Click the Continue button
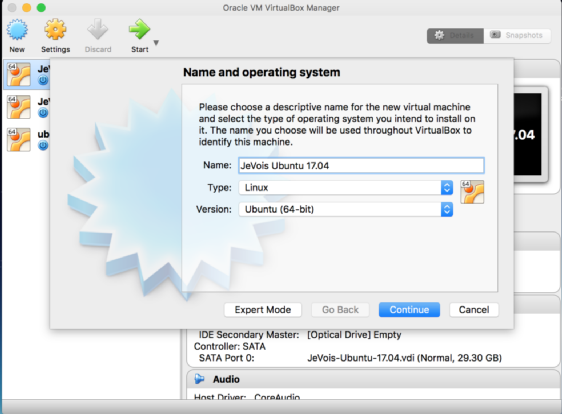The height and width of the screenshot is (414, 562). [409, 310]
